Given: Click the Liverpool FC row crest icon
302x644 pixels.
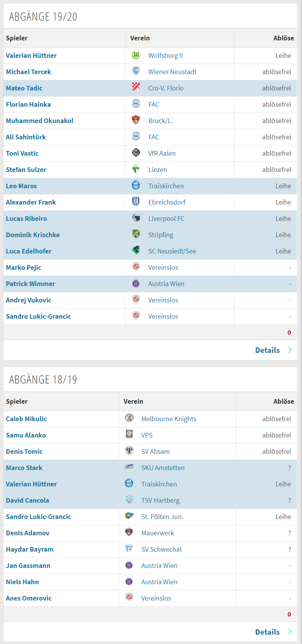Looking at the screenshot, I should 136,218.
